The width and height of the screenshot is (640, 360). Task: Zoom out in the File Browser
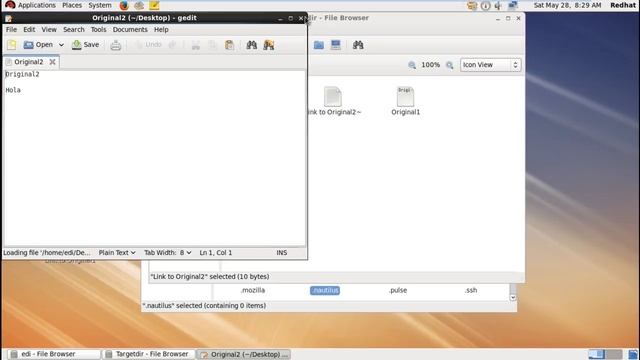point(412,65)
